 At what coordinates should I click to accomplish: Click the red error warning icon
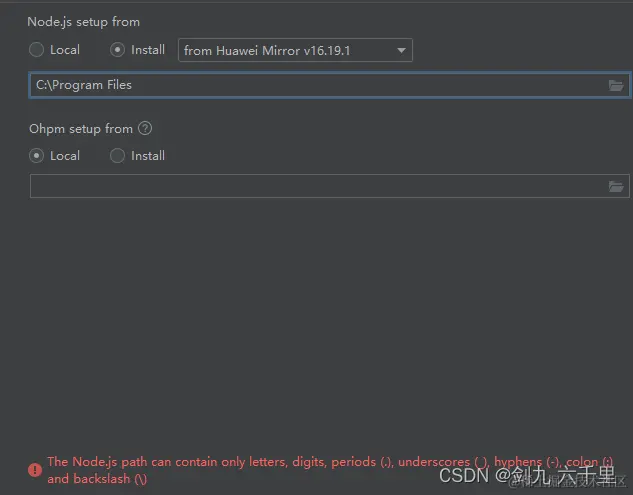(x=35, y=470)
